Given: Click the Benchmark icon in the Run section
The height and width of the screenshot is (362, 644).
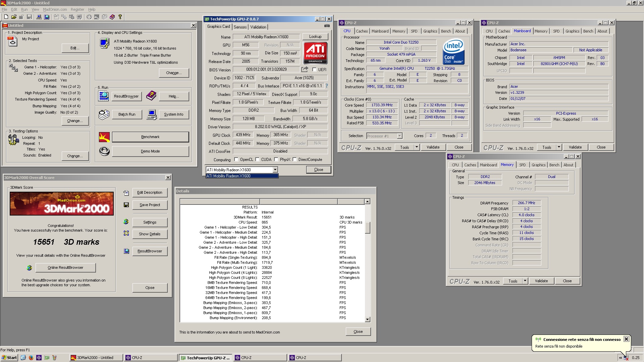Looking at the screenshot, I should click(104, 137).
